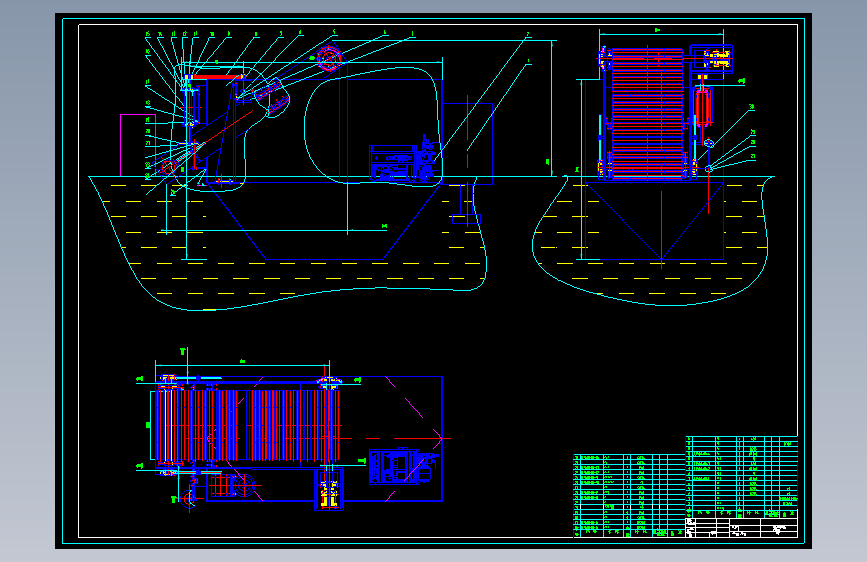
Task: Select the left parts list table
Action: [x=629, y=496]
